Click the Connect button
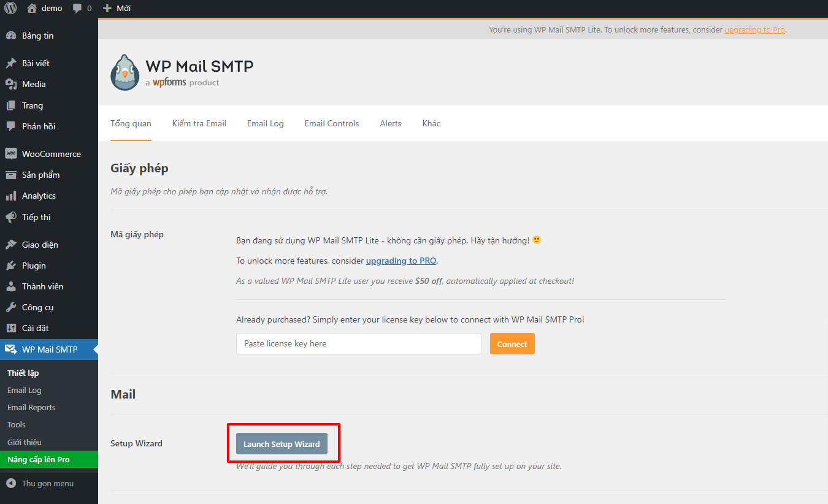The width and height of the screenshot is (828, 504). point(512,344)
